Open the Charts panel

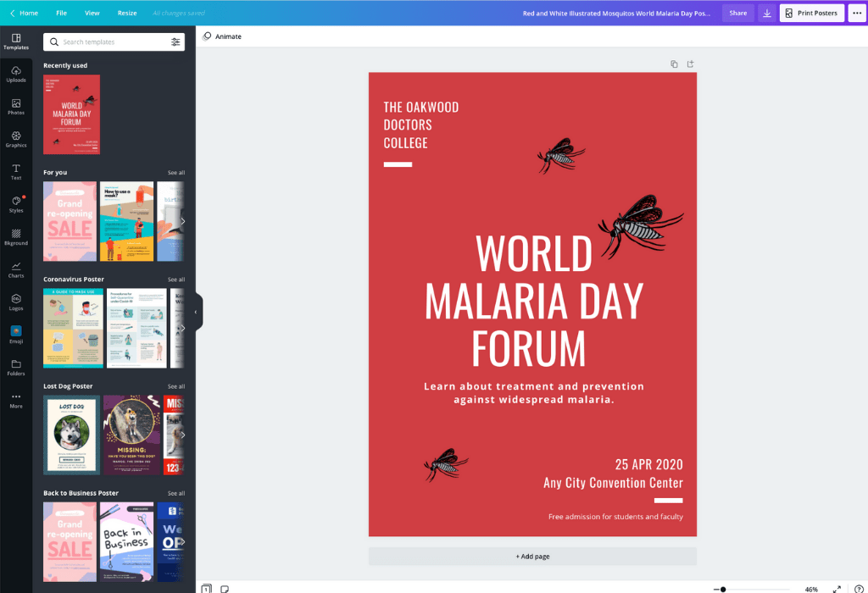(16, 269)
